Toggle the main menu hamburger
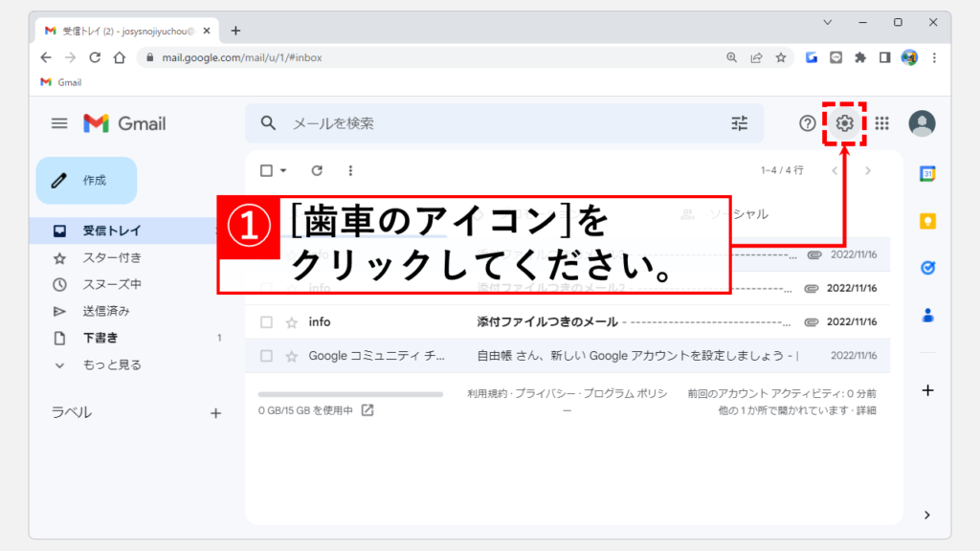This screenshot has height=551, width=980. (x=59, y=123)
